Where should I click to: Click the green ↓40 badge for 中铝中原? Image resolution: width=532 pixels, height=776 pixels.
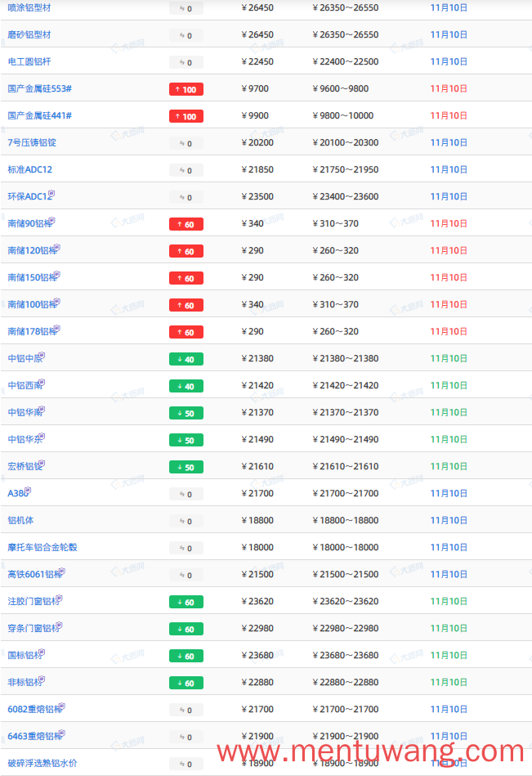click(x=186, y=359)
